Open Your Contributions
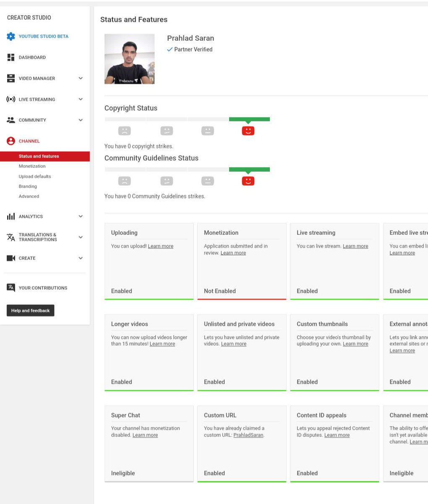 (43, 288)
